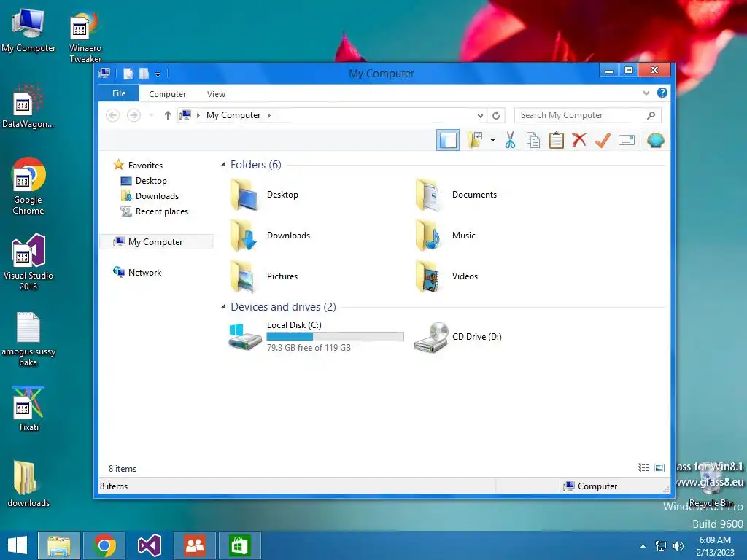747x560 pixels.
Task: Open the File ribbon tab
Action: pos(119,93)
